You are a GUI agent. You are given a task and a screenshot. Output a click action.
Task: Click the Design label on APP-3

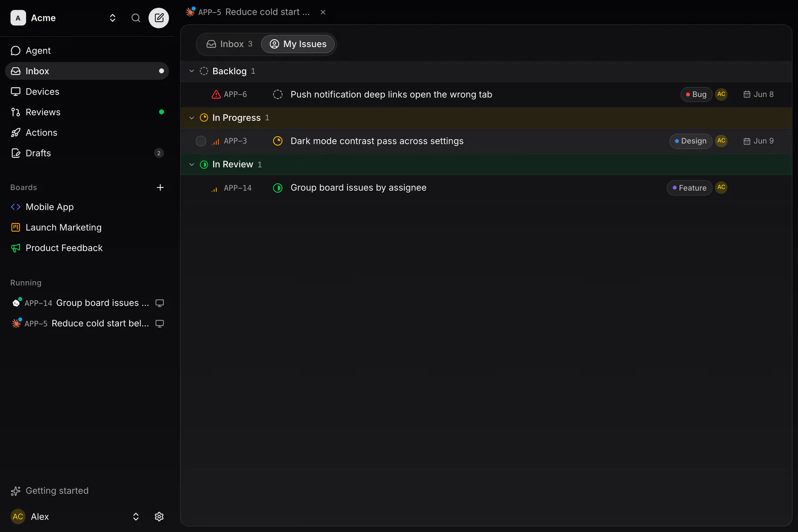(691, 141)
